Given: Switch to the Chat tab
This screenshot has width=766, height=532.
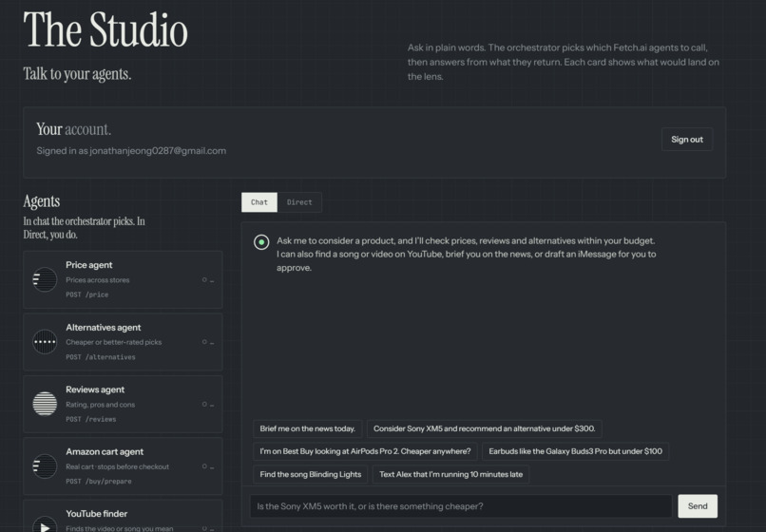Looking at the screenshot, I should tap(259, 202).
